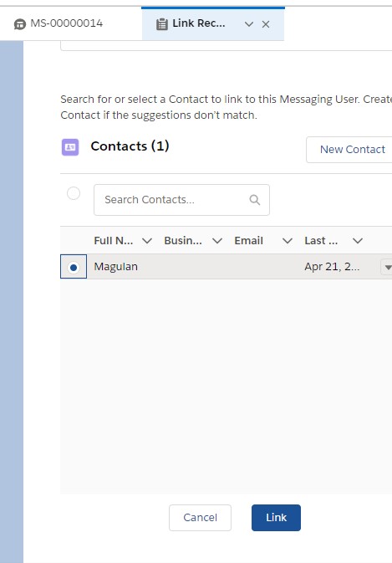Open the Last column sort chevron
392x563 pixels.
[358, 241]
